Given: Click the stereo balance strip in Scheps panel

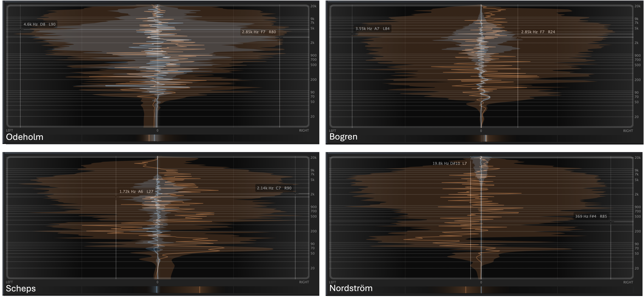Looking at the screenshot, I should [157, 290].
